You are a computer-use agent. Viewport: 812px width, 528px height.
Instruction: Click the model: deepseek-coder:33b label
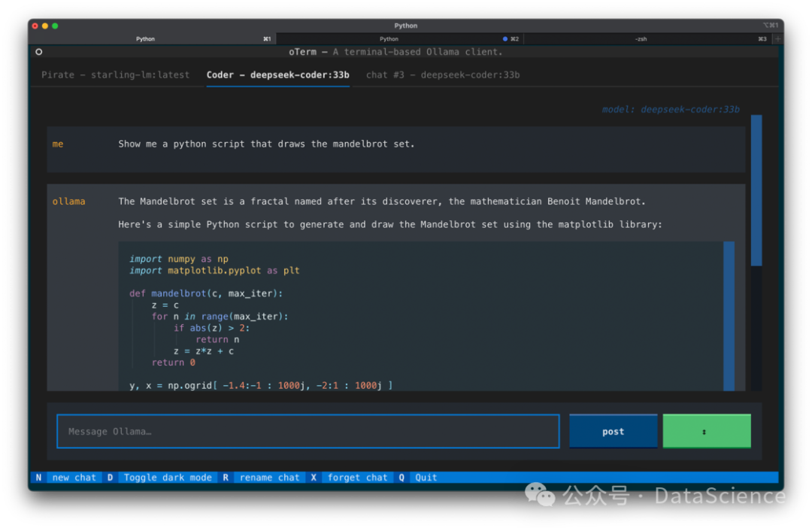670,109
